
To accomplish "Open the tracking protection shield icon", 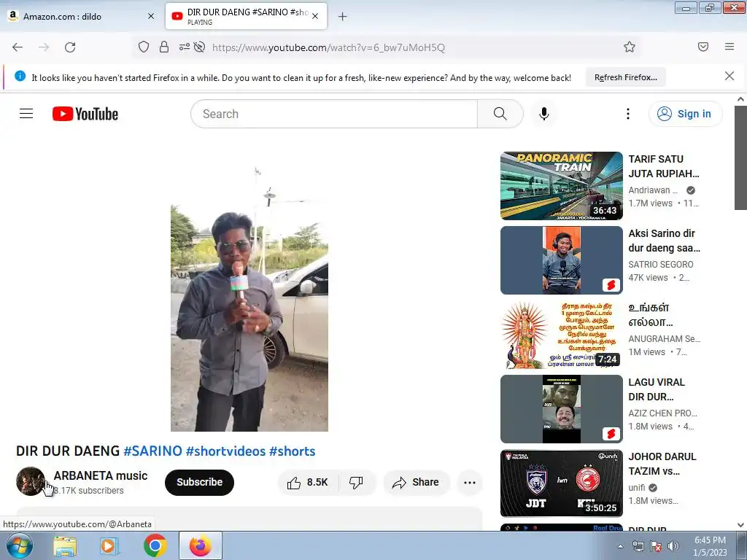I will pyautogui.click(x=144, y=47).
